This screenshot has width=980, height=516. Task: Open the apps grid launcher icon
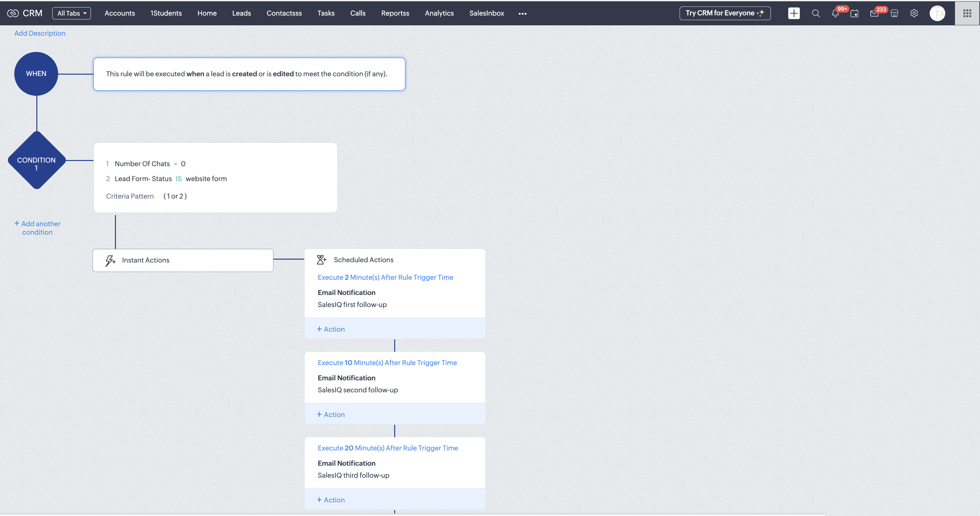[967, 13]
